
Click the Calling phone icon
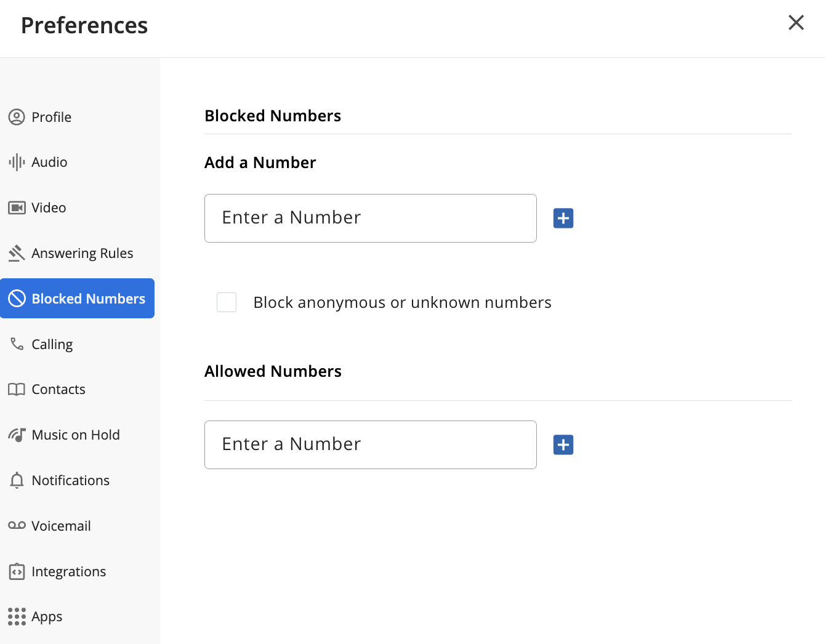17,344
